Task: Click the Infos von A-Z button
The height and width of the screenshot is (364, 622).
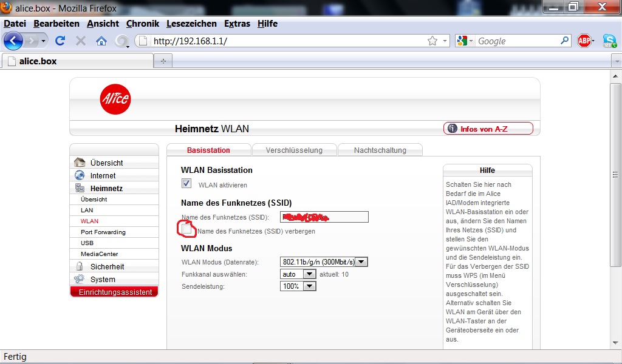Action: point(488,129)
